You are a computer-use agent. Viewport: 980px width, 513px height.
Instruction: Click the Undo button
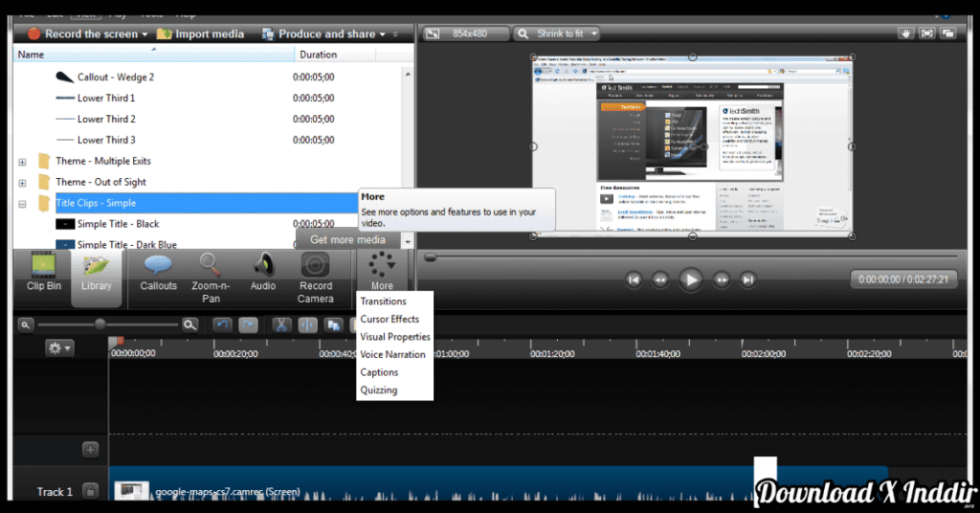[x=222, y=324]
